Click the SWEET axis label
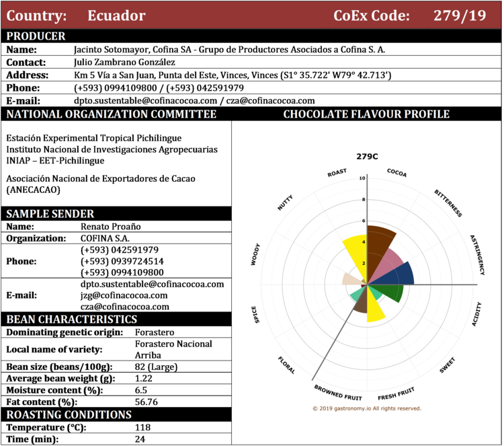 pyautogui.click(x=448, y=365)
